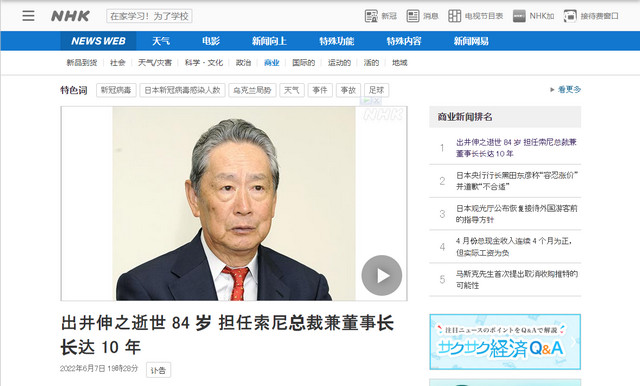Click the サクサク経済Q&A banner
Viewport: 640px width, 386px height.
coord(505,342)
